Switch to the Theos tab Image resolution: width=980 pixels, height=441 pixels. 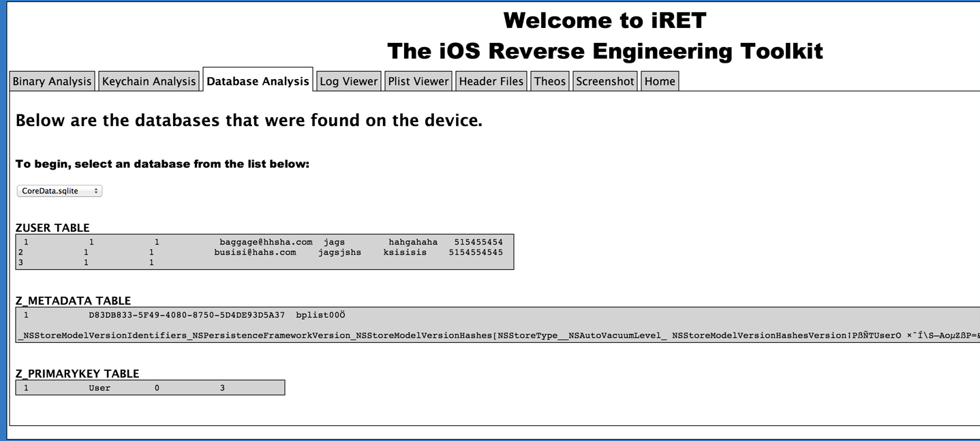tap(549, 81)
